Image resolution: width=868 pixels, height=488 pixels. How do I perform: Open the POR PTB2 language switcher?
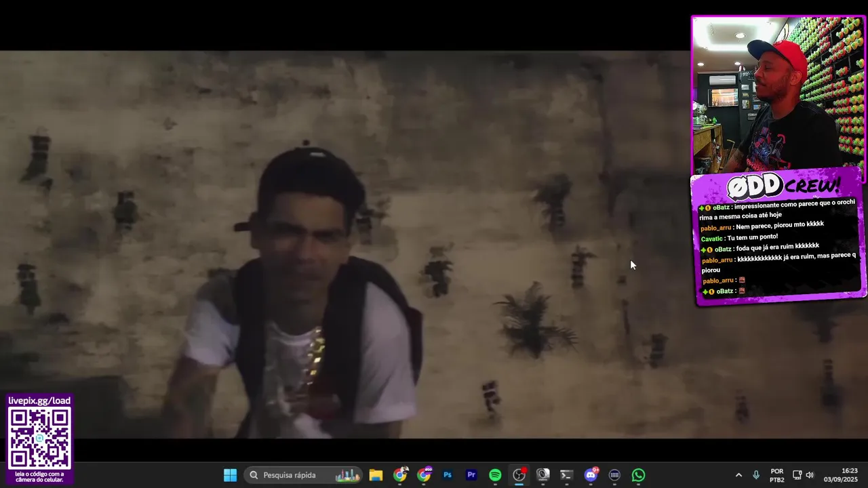pos(777,475)
